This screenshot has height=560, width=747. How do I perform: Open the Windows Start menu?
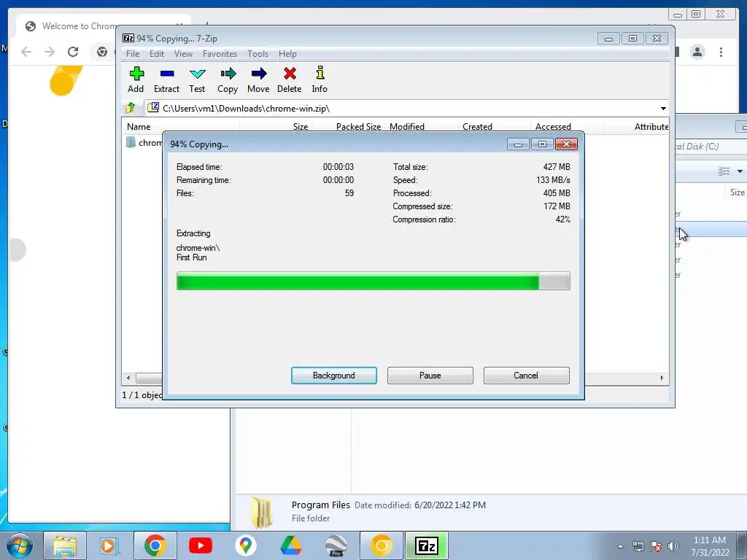click(x=19, y=545)
